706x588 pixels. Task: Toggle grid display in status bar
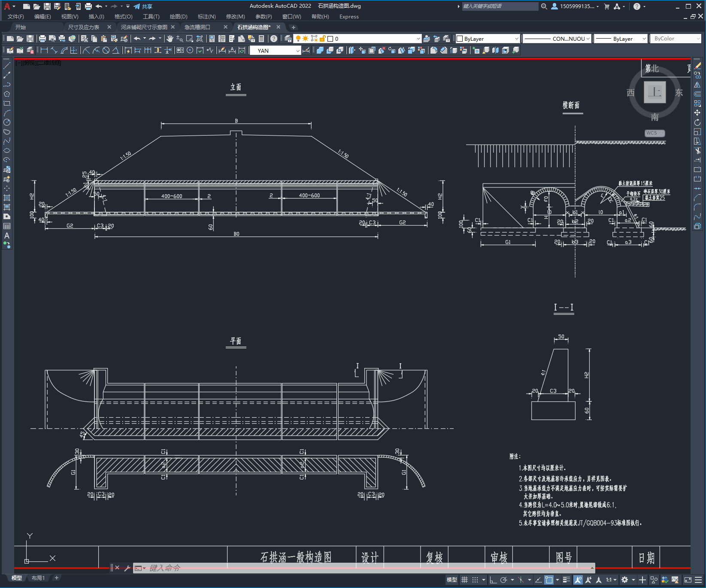pyautogui.click(x=464, y=580)
